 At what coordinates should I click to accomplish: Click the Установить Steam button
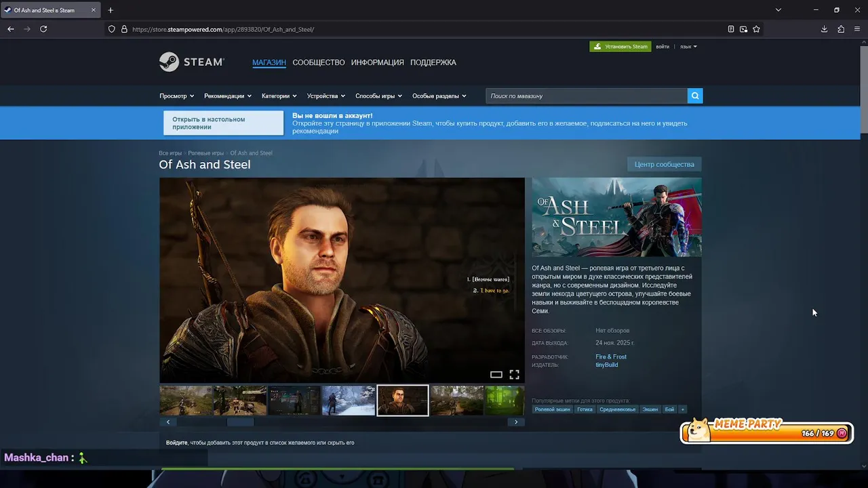[620, 47]
